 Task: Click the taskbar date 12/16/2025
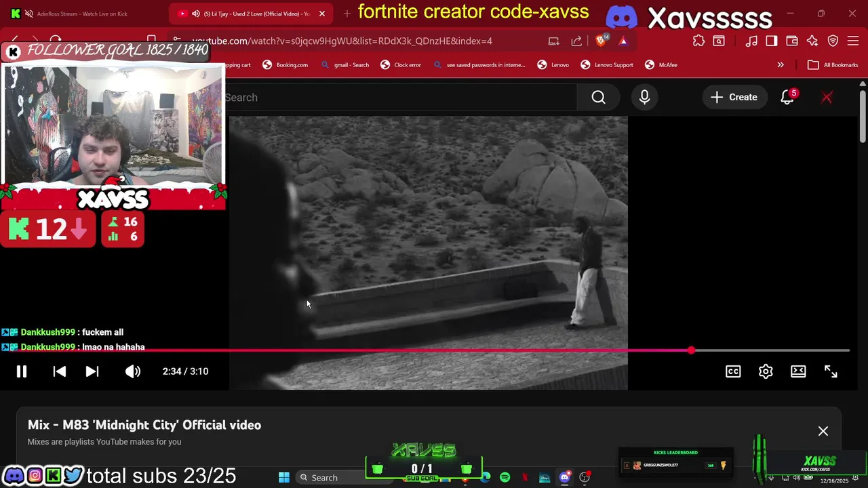[x=834, y=481]
